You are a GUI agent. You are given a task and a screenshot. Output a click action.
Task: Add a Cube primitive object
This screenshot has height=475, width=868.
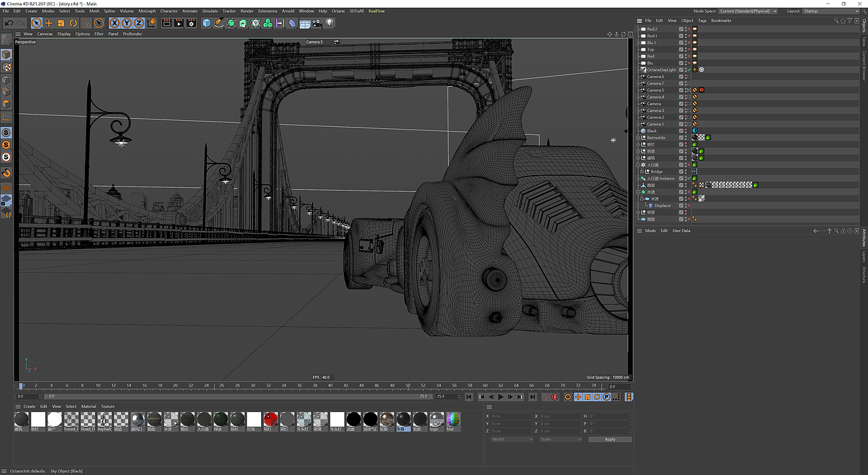point(207,23)
